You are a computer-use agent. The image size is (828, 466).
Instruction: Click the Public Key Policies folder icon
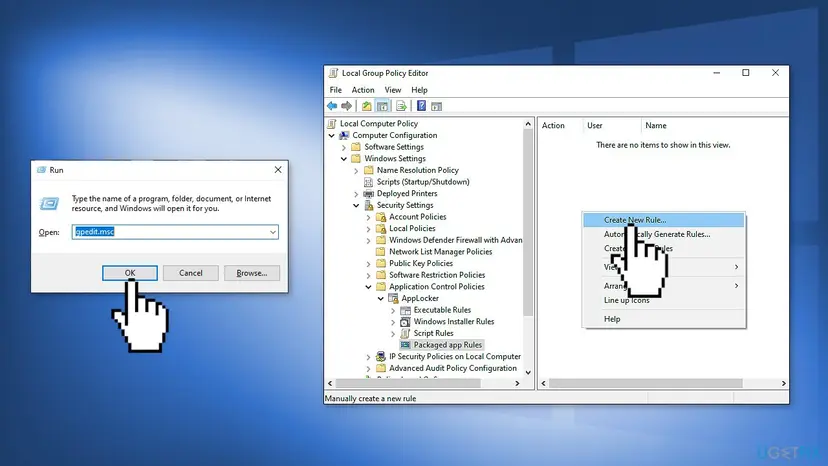[x=381, y=263]
